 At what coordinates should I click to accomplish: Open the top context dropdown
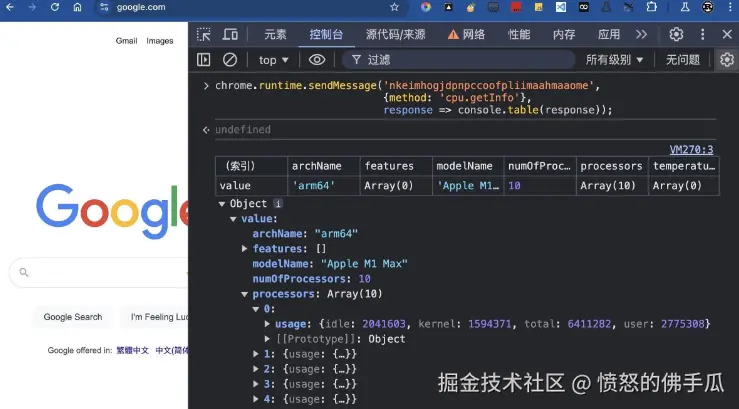pyautogui.click(x=273, y=60)
